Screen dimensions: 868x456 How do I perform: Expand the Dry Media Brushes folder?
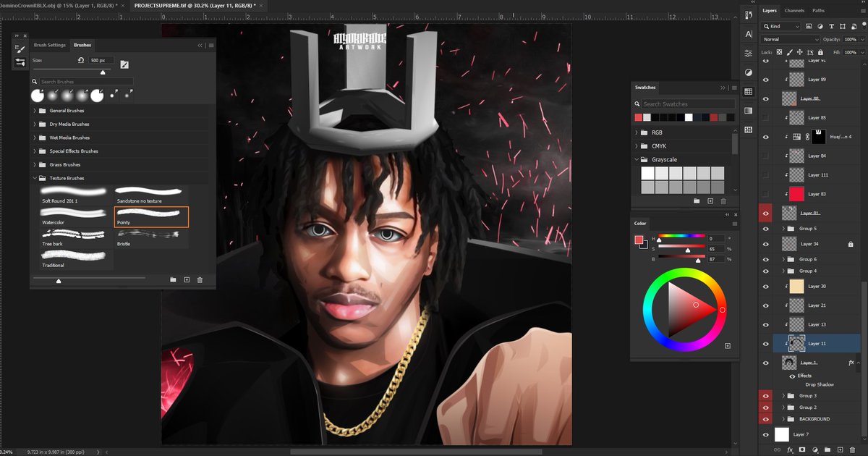pyautogui.click(x=35, y=124)
